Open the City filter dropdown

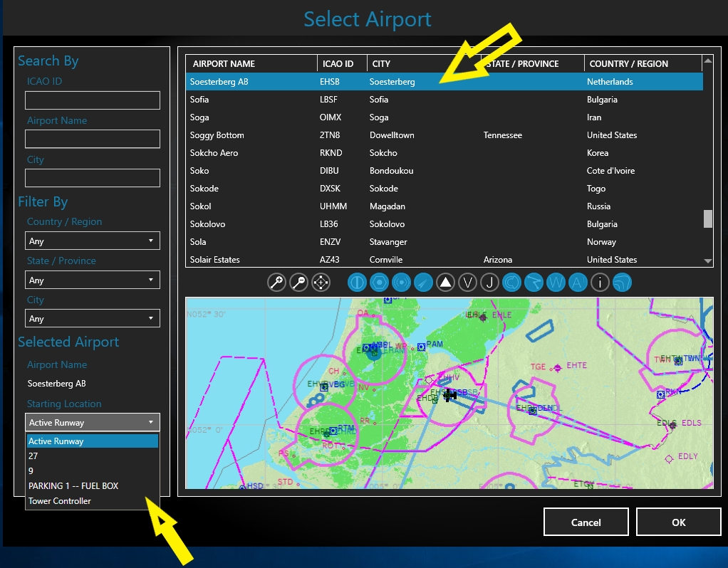tap(93, 318)
